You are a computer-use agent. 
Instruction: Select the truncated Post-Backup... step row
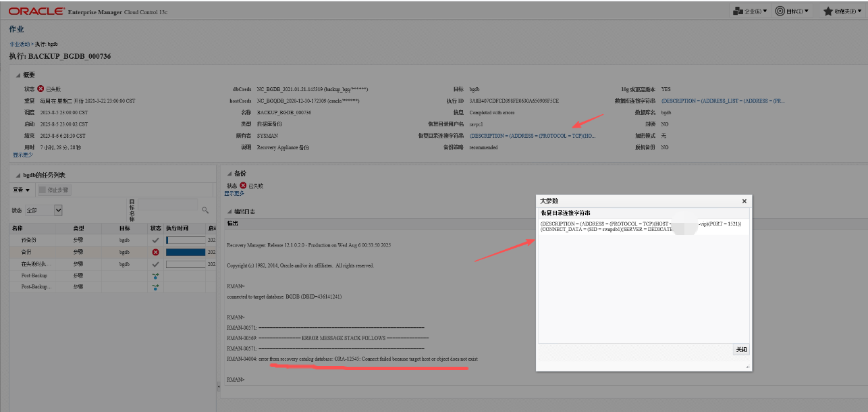click(x=111, y=287)
